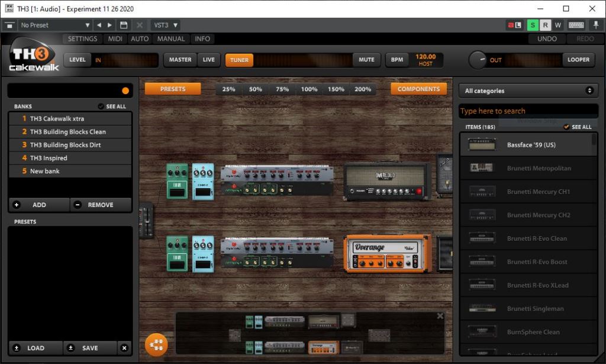Open the No Preset dropdown
Image resolution: width=606 pixels, height=364 pixels.
click(x=54, y=25)
